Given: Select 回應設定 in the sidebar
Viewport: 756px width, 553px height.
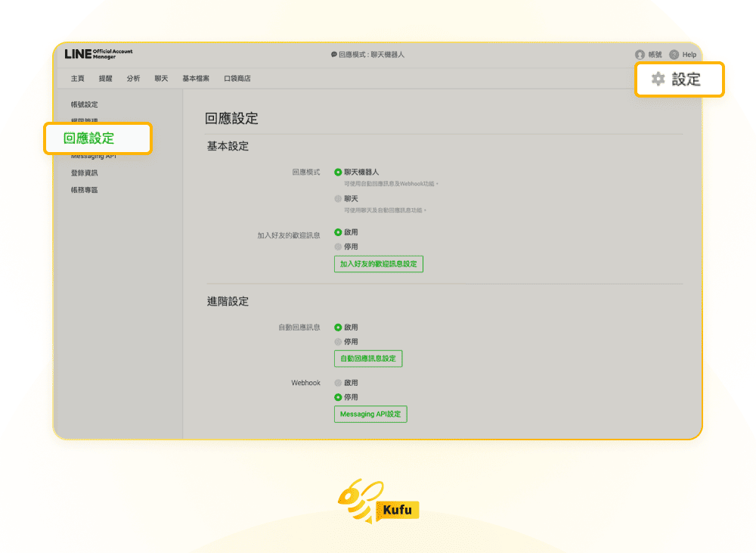Looking at the screenshot, I should point(90,138).
